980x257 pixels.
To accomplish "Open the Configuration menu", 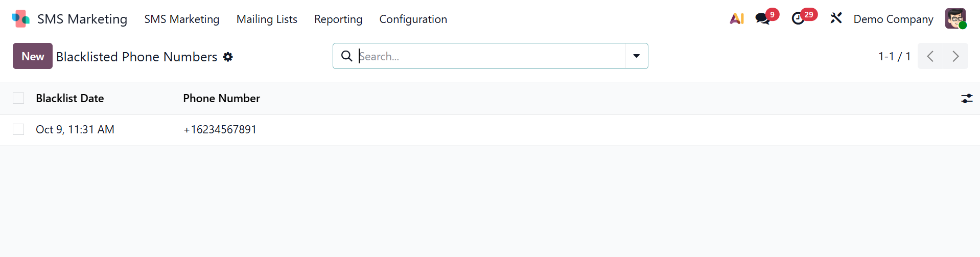I will coord(413,19).
